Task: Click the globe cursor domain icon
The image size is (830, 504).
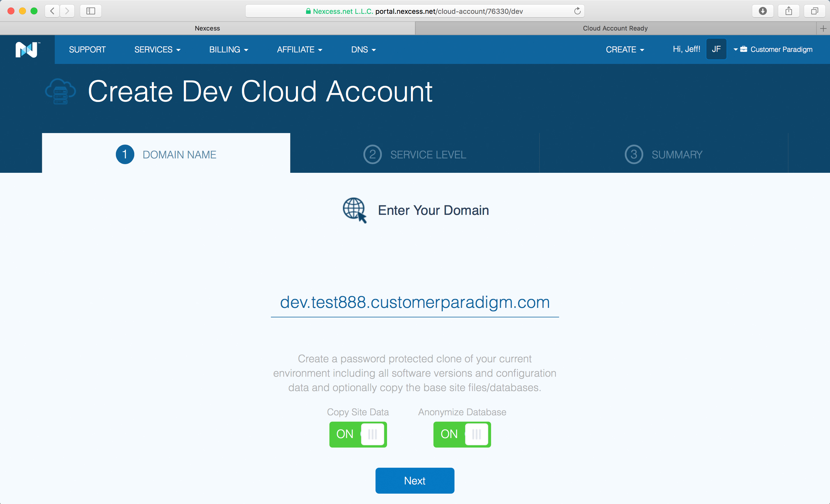Action: pos(355,211)
